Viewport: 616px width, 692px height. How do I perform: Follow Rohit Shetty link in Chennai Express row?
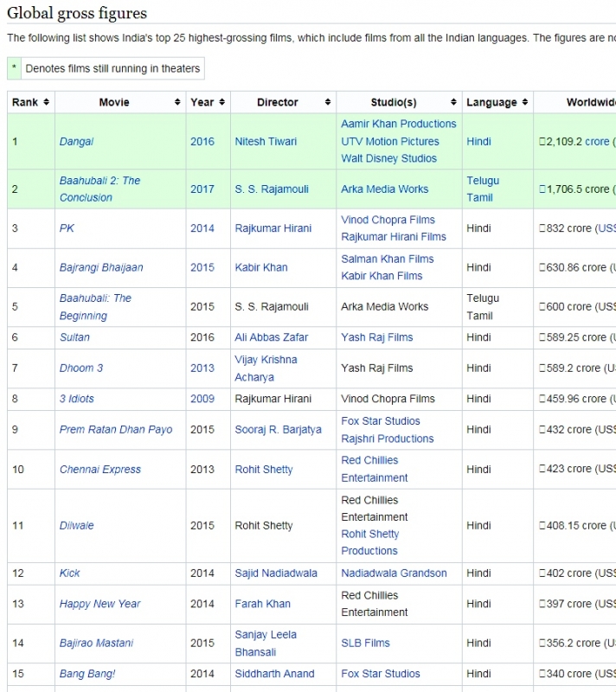pos(264,469)
